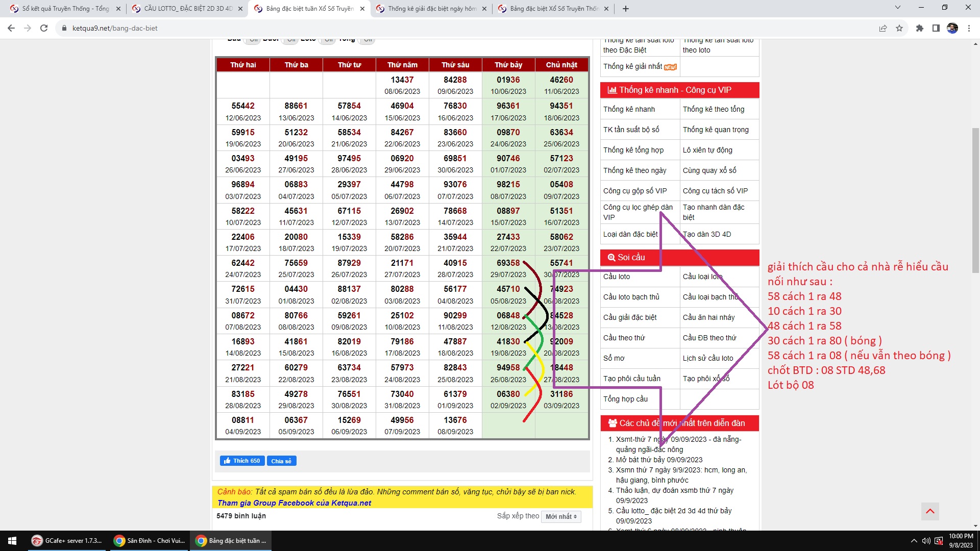Switch to 'Thống kê giải đặc biệt ngày hôm' tab
The width and height of the screenshot is (980, 551).
pyautogui.click(x=432, y=9)
